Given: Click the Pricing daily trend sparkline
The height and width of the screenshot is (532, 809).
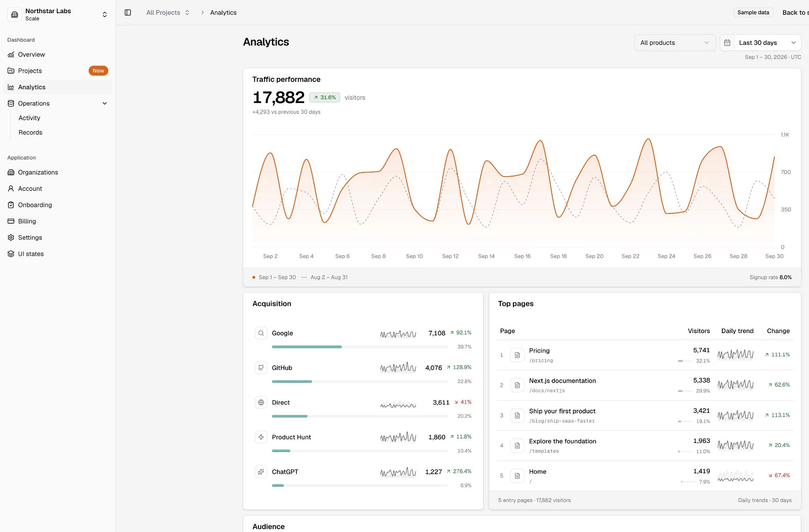Looking at the screenshot, I should point(735,355).
